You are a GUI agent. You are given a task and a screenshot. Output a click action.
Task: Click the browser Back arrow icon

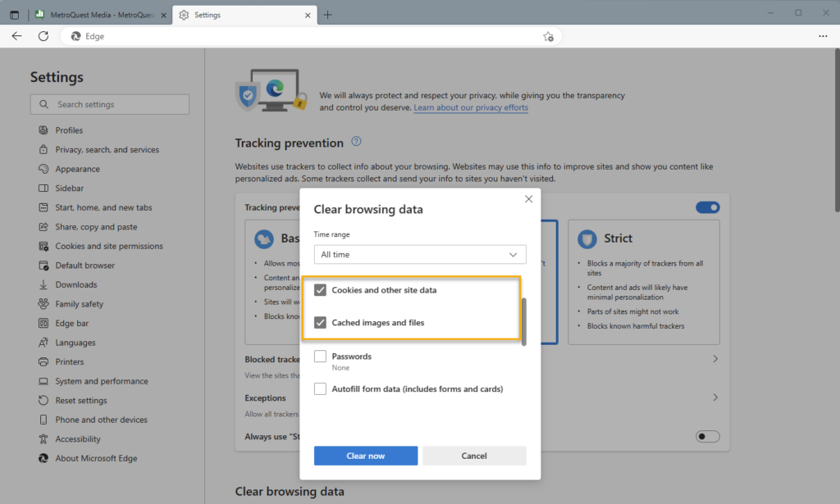(16, 36)
